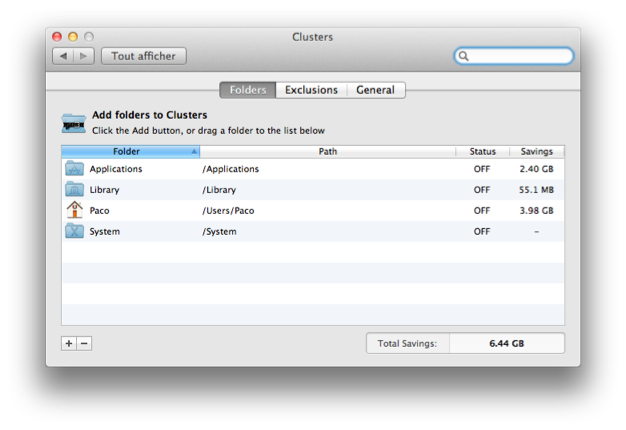Click the Total Savings label
This screenshot has width=626, height=430.
point(407,343)
